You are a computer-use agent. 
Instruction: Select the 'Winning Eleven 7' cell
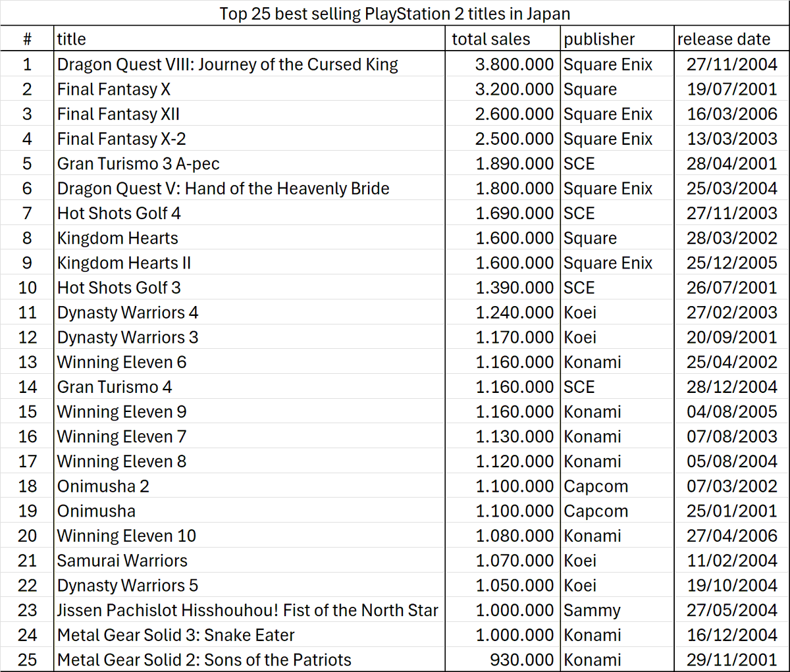tap(250, 436)
